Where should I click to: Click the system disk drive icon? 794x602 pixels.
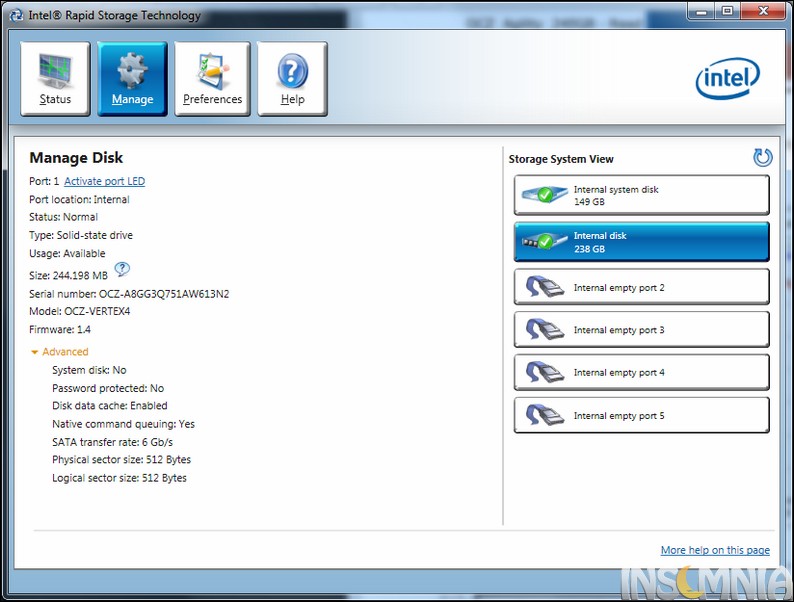coord(544,194)
